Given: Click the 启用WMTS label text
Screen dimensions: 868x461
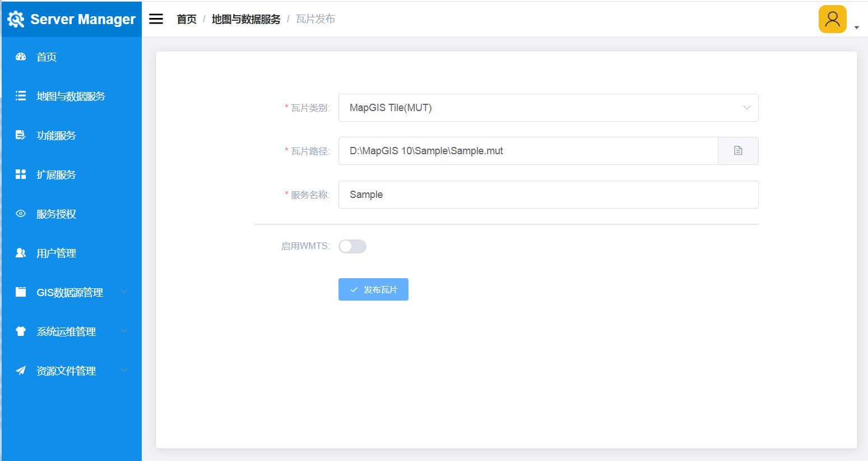Looking at the screenshot, I should click(305, 246).
